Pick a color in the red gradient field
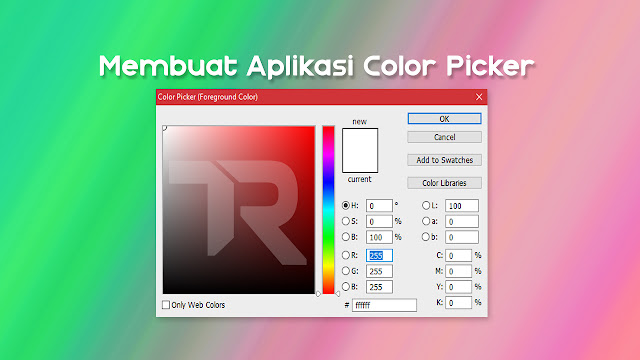Viewport: 640px width, 360px height. [239, 210]
